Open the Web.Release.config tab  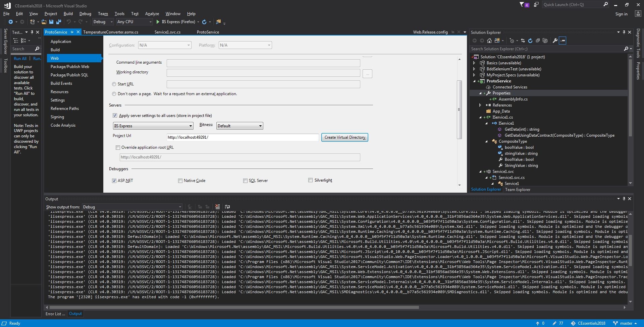click(x=430, y=32)
